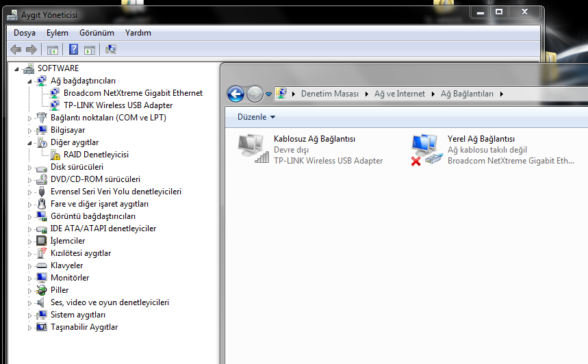Click the Bağlantı noktaları port icon
Viewport: 588px width, 364px height.
[x=42, y=117]
